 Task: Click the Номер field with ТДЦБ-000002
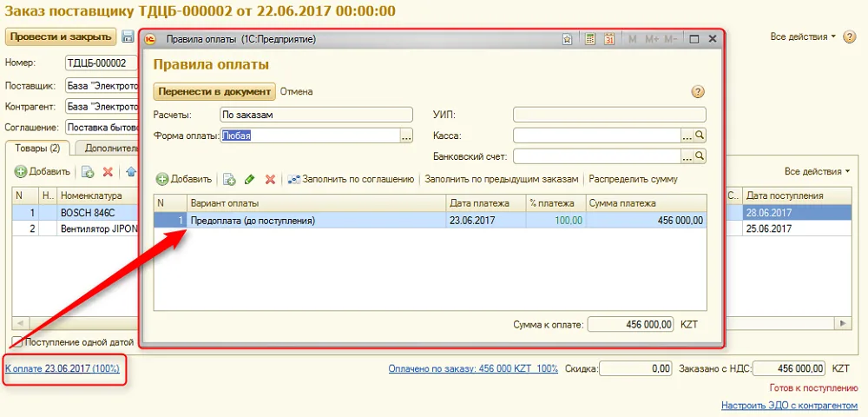pyautogui.click(x=102, y=63)
